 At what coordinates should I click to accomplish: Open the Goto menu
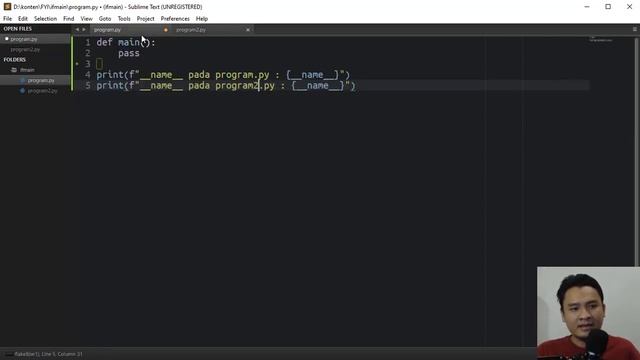tap(105, 19)
